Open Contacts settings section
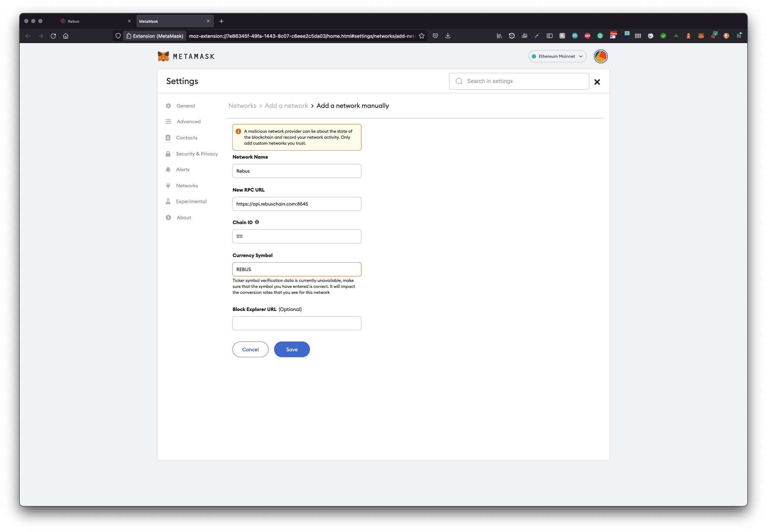The width and height of the screenshot is (767, 532). point(186,138)
